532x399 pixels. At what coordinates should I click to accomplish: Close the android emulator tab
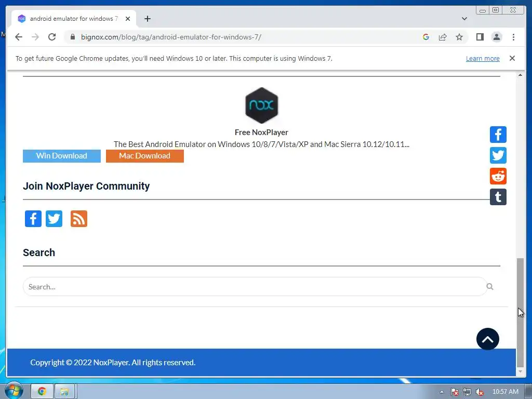128,19
